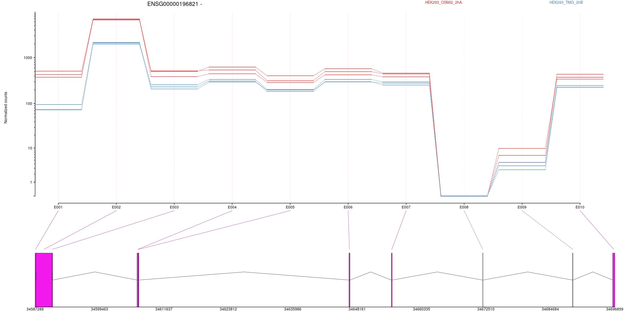
Task: Click exon label E006
Action: click(x=348, y=207)
